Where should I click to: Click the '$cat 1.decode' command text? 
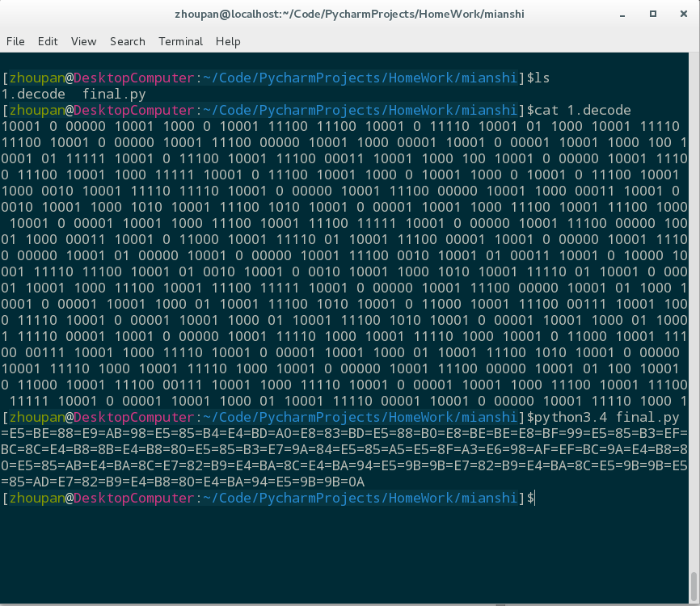click(x=579, y=110)
